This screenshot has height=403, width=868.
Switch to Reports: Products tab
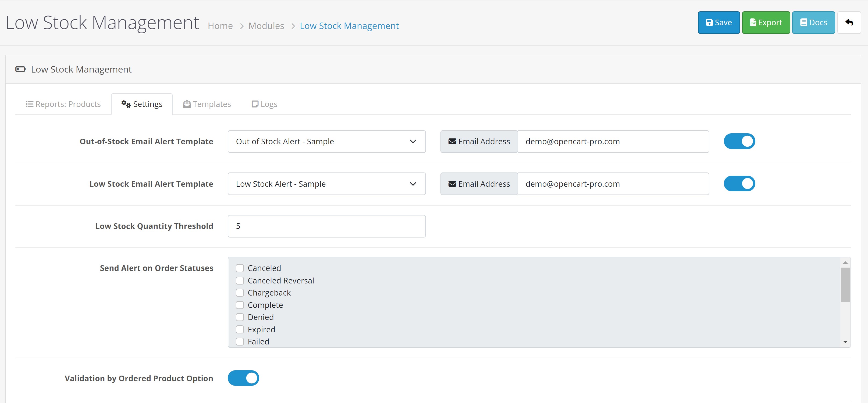click(x=63, y=104)
